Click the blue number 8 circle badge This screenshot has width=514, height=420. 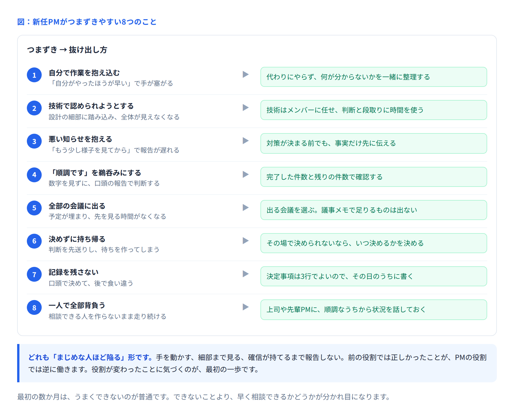34,307
